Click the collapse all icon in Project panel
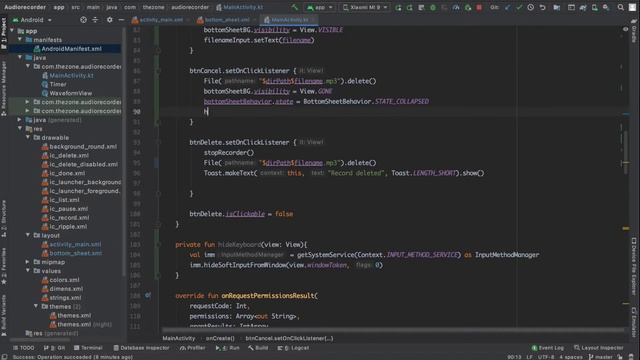The height and width of the screenshot is (360, 640). click(x=95, y=20)
